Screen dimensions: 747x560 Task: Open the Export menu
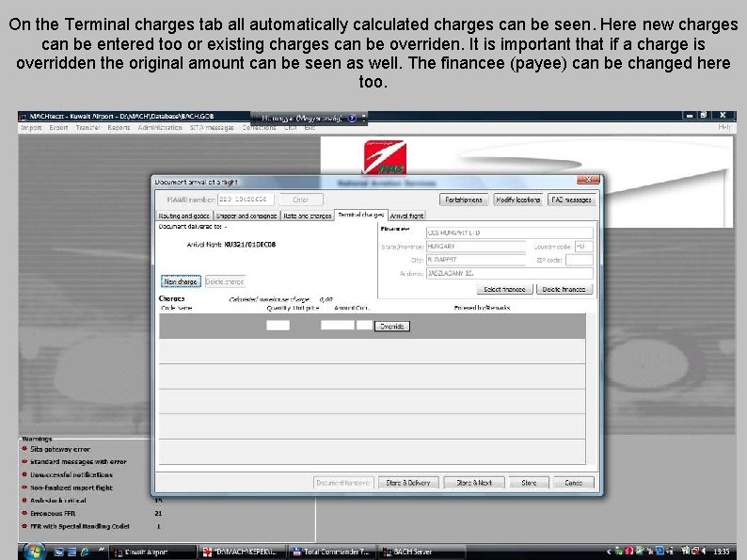point(58,128)
